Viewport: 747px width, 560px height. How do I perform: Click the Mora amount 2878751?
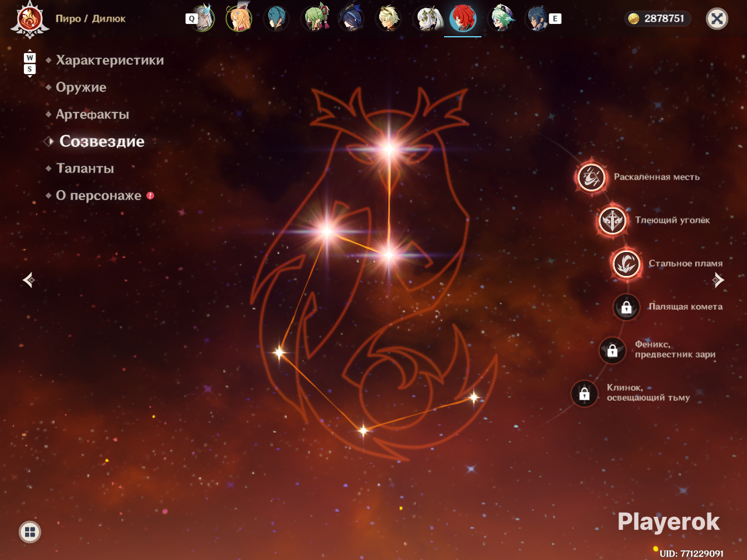click(664, 19)
